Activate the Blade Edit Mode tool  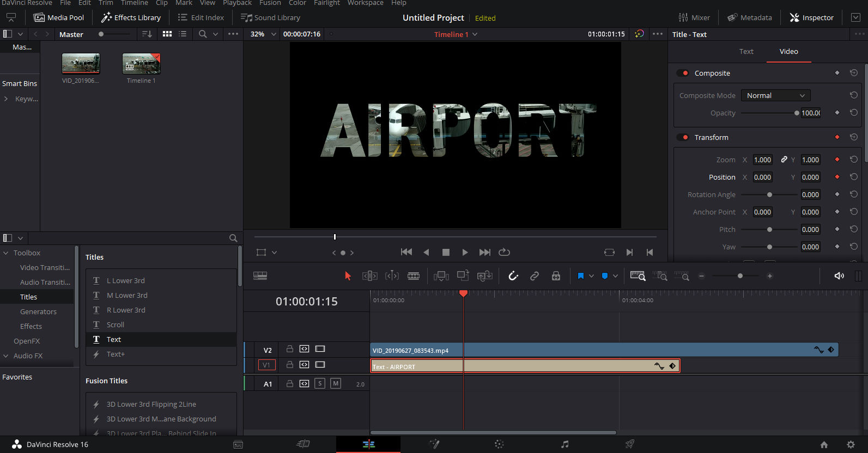pyautogui.click(x=414, y=276)
